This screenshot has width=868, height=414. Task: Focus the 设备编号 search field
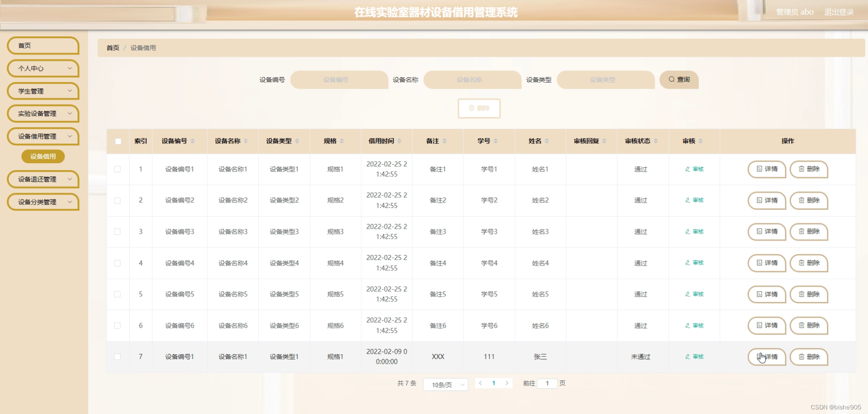[x=339, y=80]
